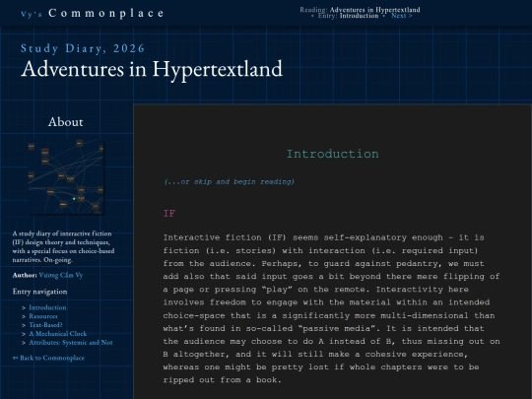
Task: Go to the Next entry link
Action: pos(402,16)
